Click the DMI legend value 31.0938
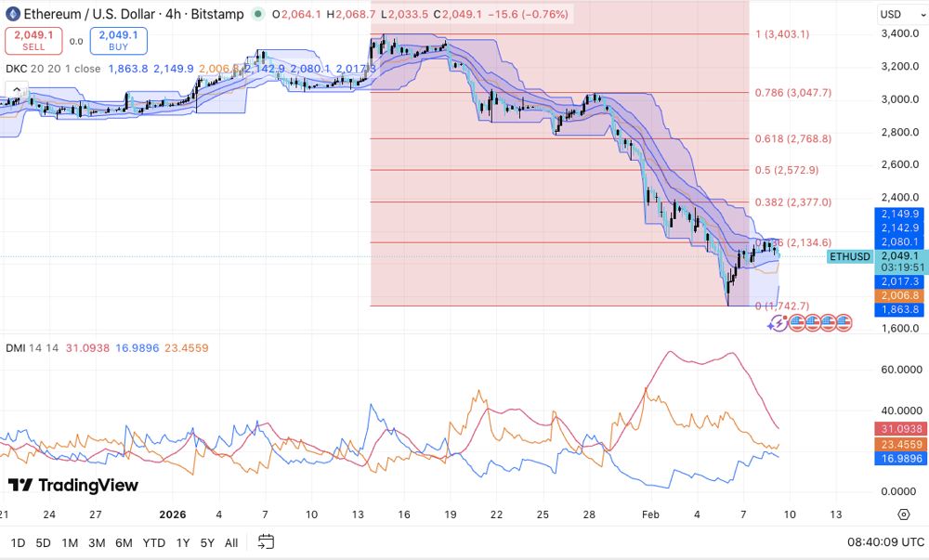 click(87, 347)
